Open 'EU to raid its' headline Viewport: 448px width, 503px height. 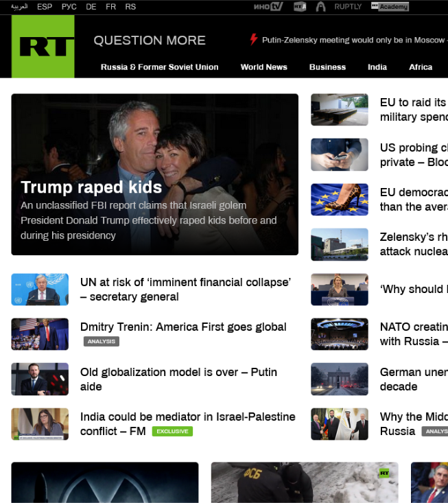click(414, 109)
